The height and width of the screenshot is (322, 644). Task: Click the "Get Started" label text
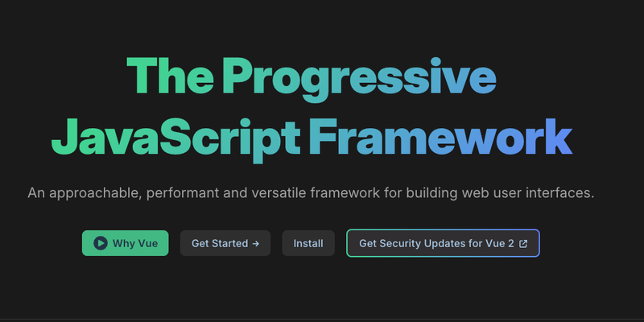[x=220, y=244]
